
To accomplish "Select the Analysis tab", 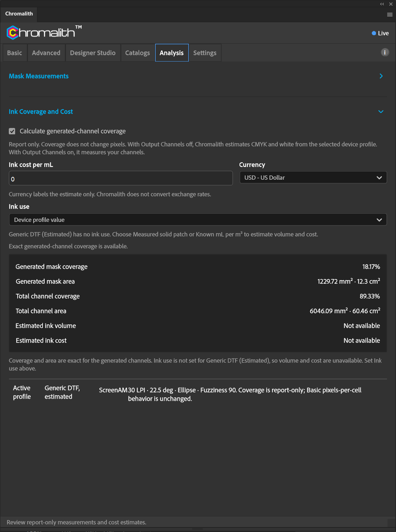I will tap(172, 53).
